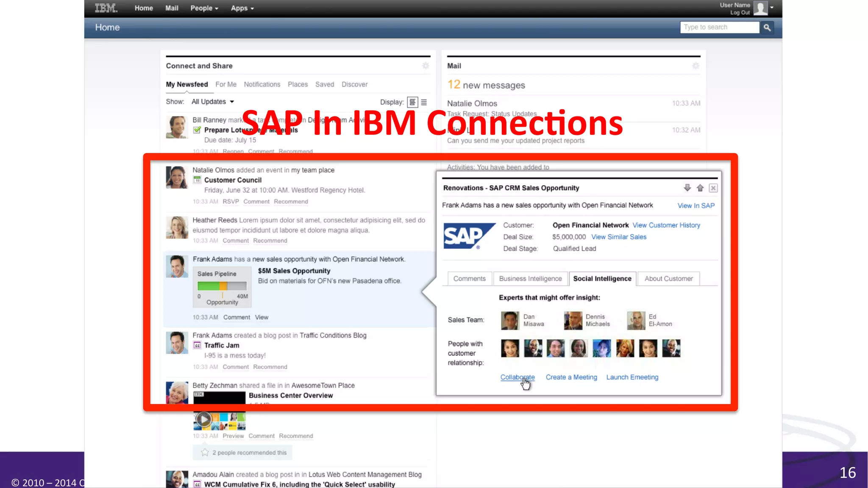868x488 pixels.
Task: Click first photo in customer relationship row
Action: click(510, 348)
